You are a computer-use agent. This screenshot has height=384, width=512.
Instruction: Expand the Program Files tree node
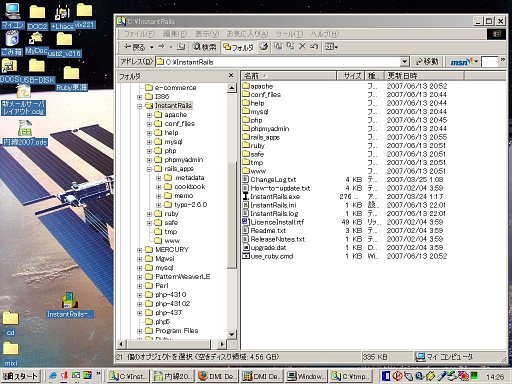pyautogui.click(x=140, y=331)
